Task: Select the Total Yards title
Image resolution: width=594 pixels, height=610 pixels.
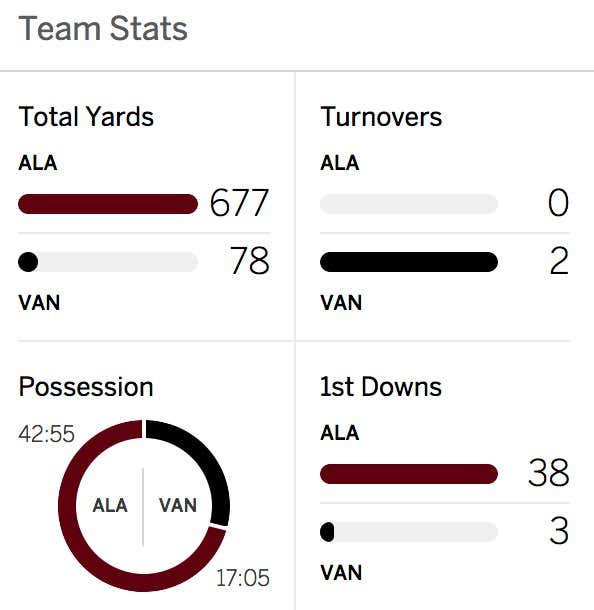Action: click(86, 116)
